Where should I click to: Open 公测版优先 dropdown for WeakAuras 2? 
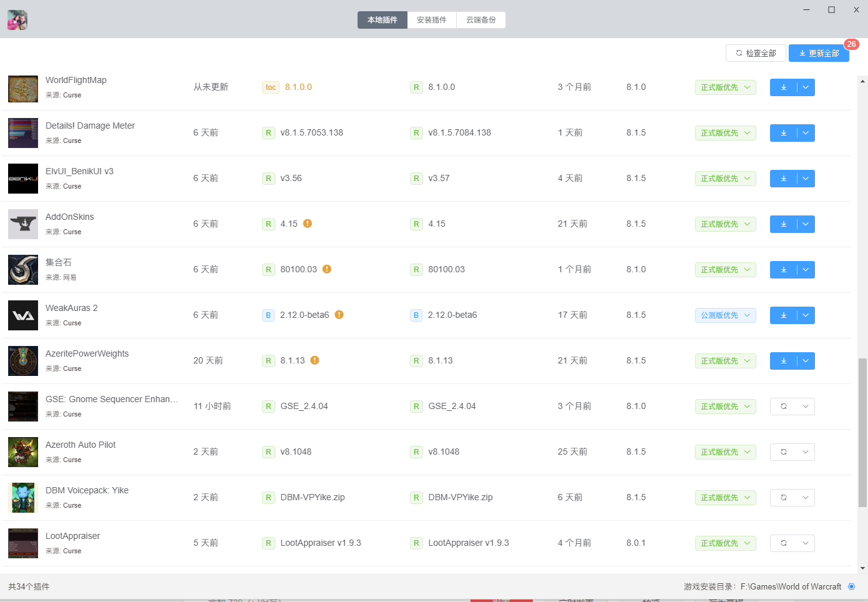726,315
